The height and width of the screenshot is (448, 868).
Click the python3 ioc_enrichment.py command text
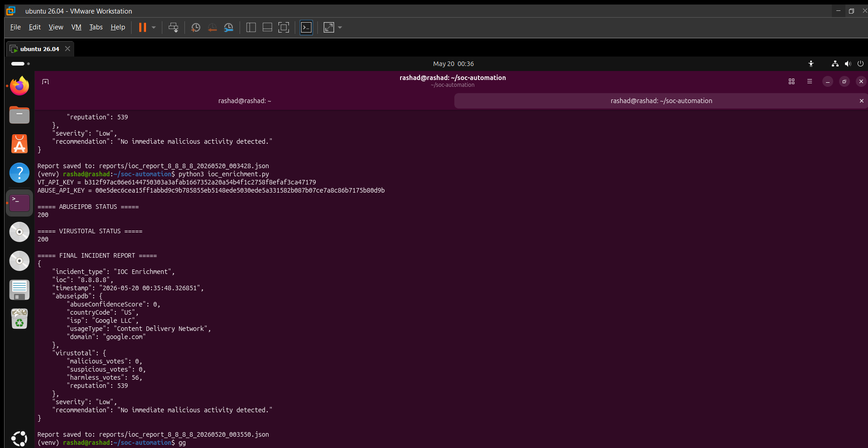[x=224, y=174]
